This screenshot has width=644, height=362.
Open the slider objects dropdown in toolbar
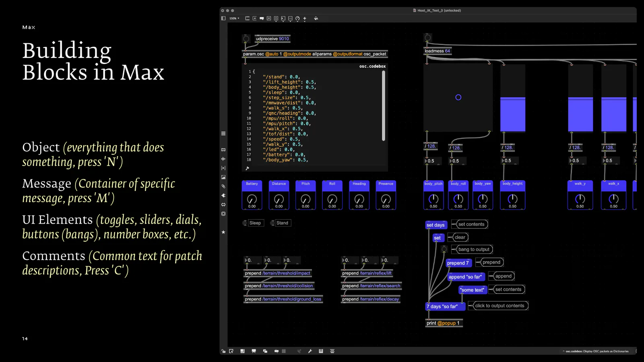tap(290, 19)
